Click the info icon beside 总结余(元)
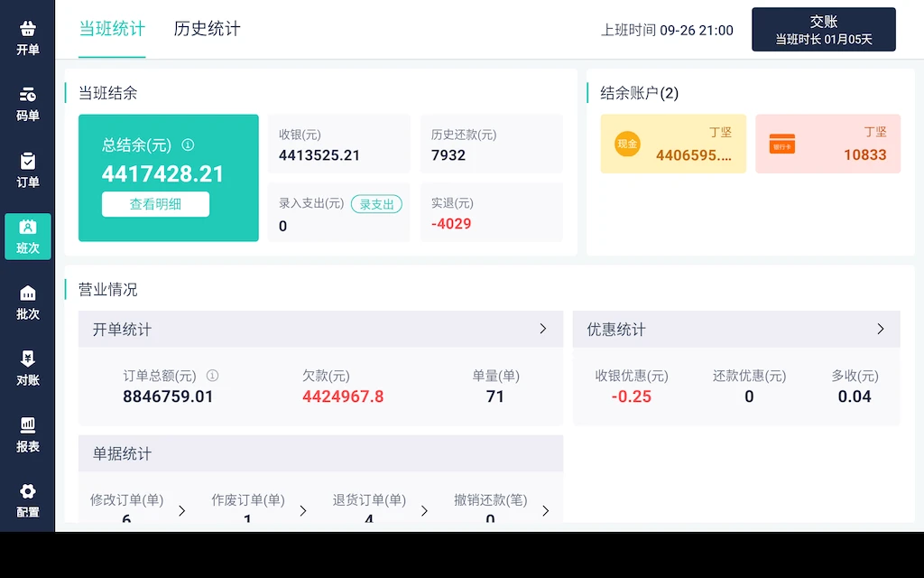The image size is (924, 578). (188, 144)
